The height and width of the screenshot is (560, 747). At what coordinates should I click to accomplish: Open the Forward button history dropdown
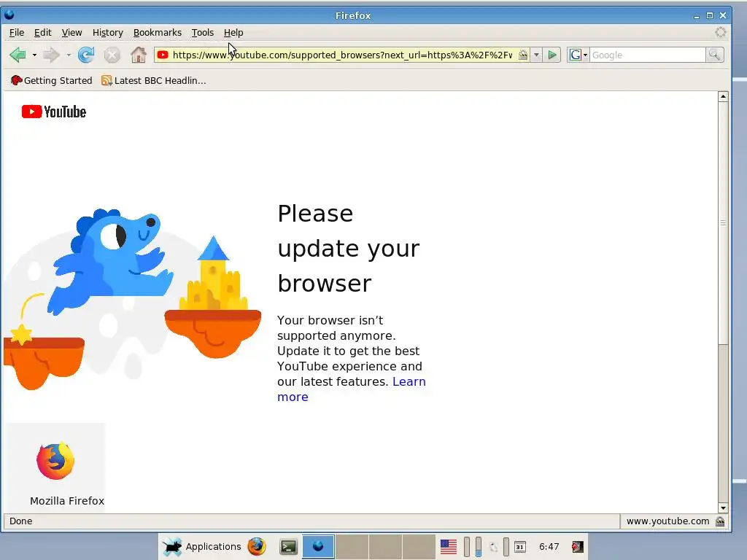coord(69,55)
